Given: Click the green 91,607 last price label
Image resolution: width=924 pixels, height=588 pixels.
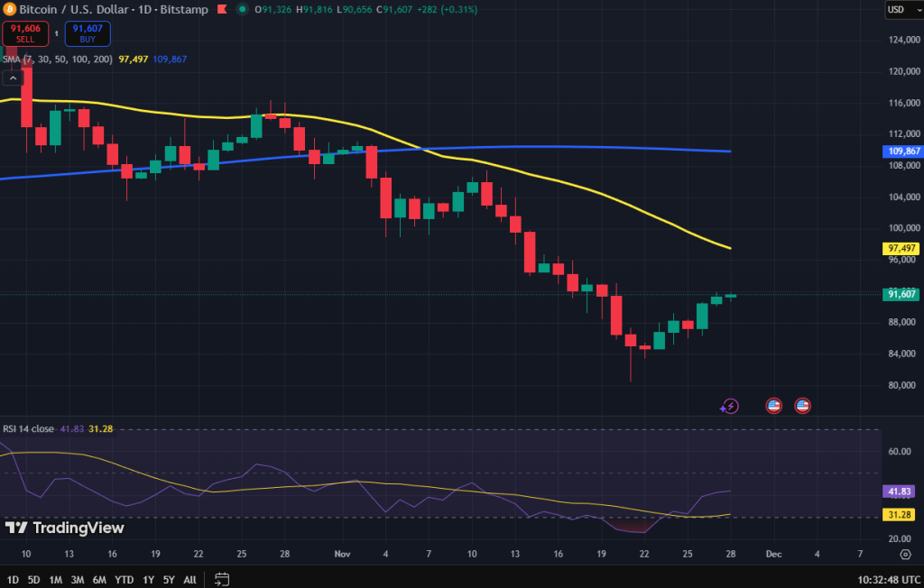Looking at the screenshot, I should click(901, 294).
